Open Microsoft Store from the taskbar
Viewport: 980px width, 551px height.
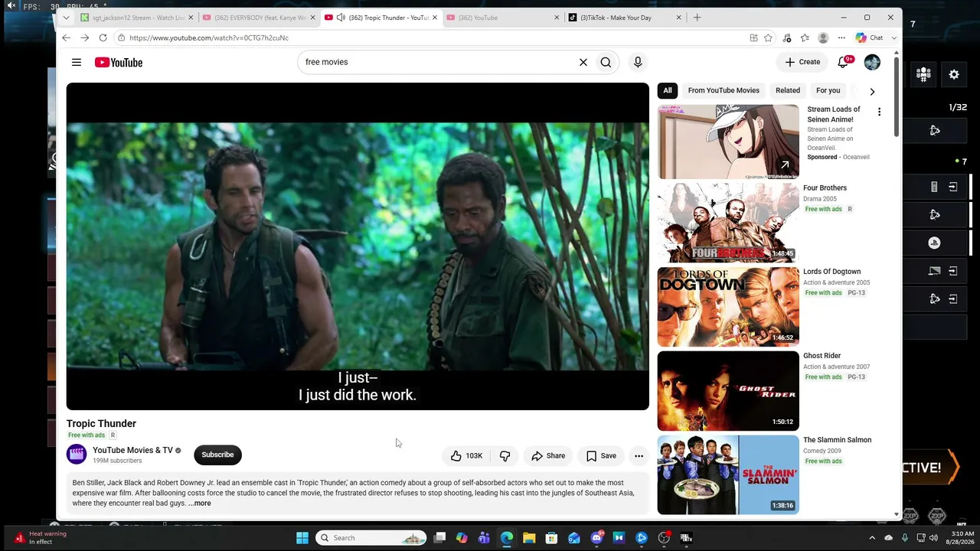click(551, 538)
